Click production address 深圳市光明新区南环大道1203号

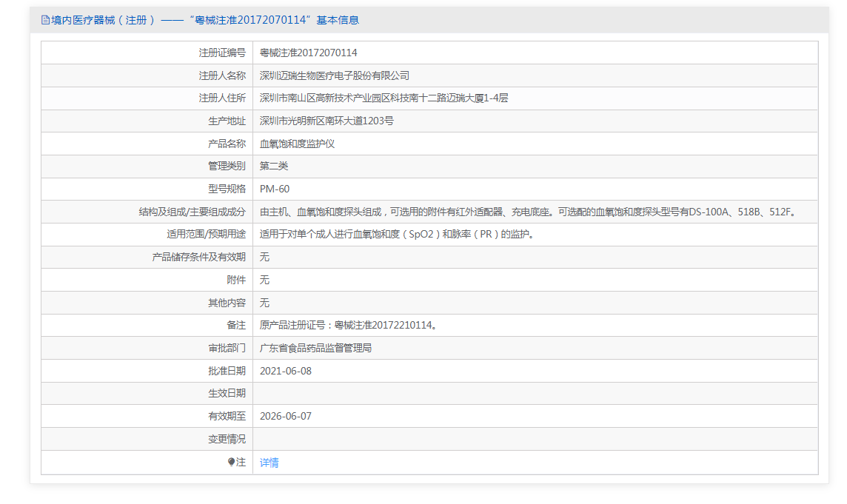327,121
